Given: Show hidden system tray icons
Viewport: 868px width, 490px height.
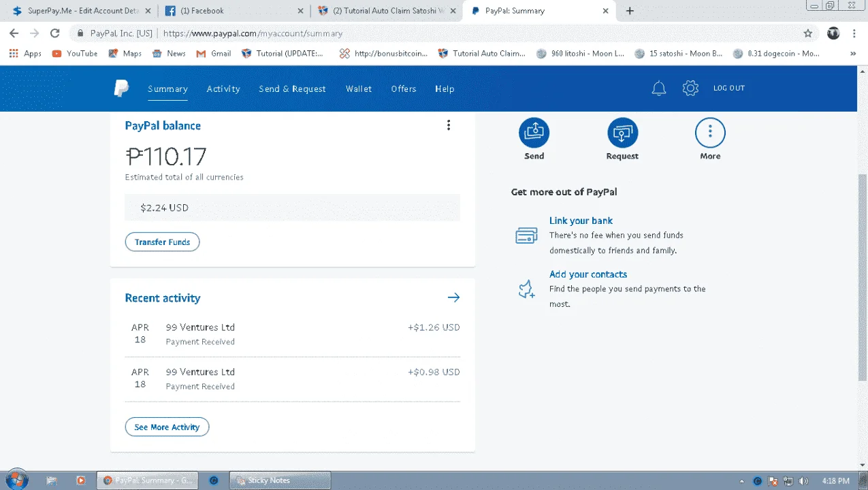Looking at the screenshot, I should pos(743,481).
